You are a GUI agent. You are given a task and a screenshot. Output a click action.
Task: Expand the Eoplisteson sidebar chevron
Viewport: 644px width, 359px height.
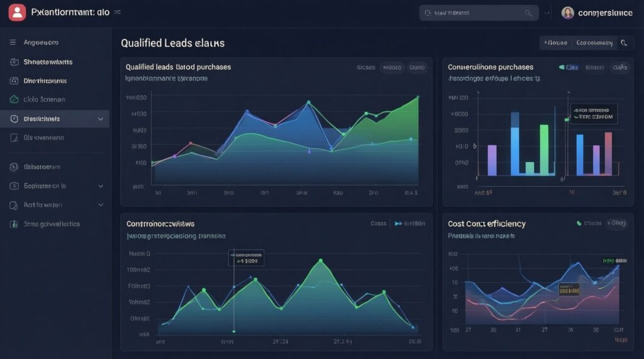pyautogui.click(x=101, y=186)
